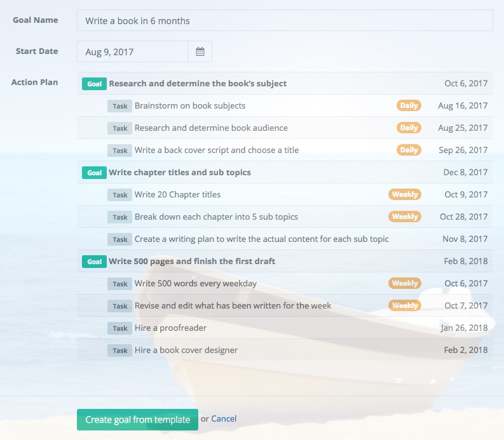504x440 pixels.
Task: Click Daily badge beside Write a back cover script
Action: coord(409,150)
